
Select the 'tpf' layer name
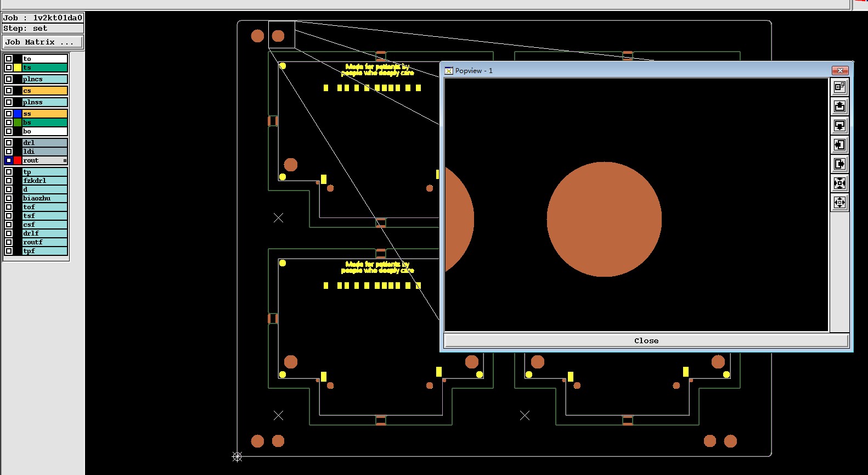(x=45, y=251)
